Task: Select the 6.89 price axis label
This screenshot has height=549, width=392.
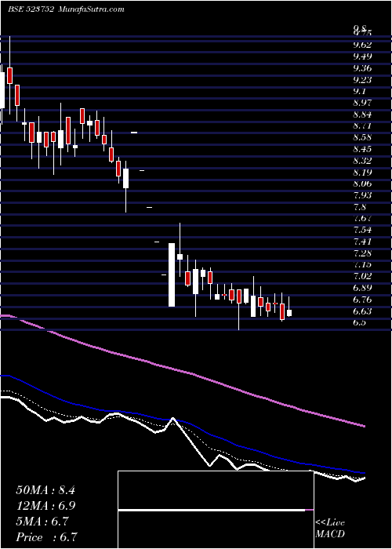Action: pyautogui.click(x=362, y=288)
